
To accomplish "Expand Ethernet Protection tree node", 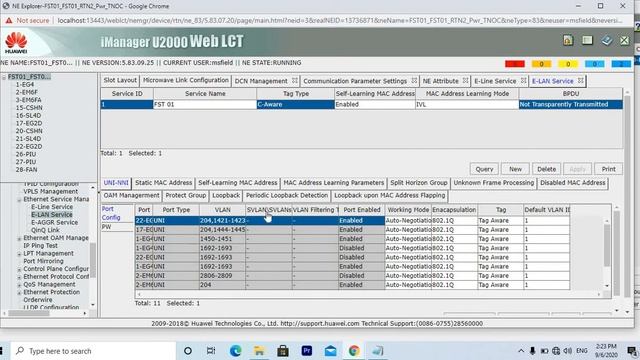I will click(x=19, y=293).
